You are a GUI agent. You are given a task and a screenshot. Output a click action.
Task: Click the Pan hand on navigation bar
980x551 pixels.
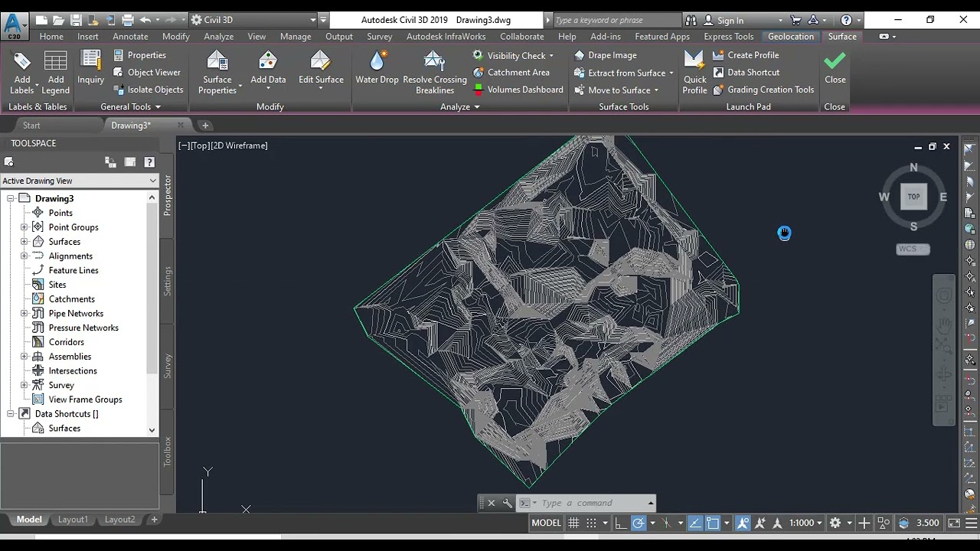[x=944, y=325]
